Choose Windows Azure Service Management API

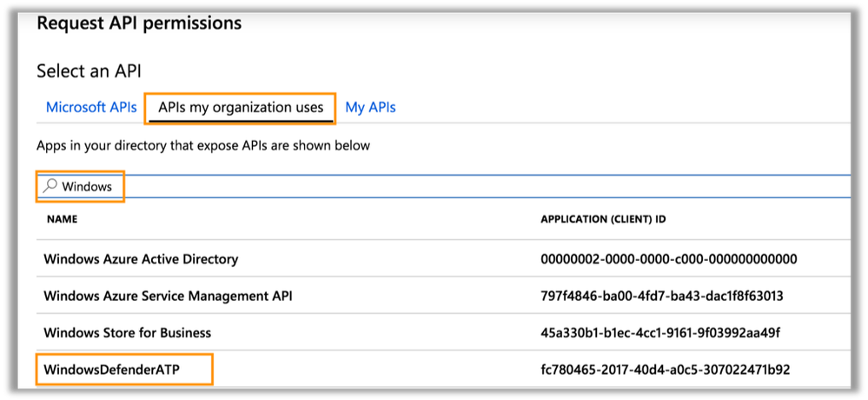pyautogui.click(x=168, y=296)
